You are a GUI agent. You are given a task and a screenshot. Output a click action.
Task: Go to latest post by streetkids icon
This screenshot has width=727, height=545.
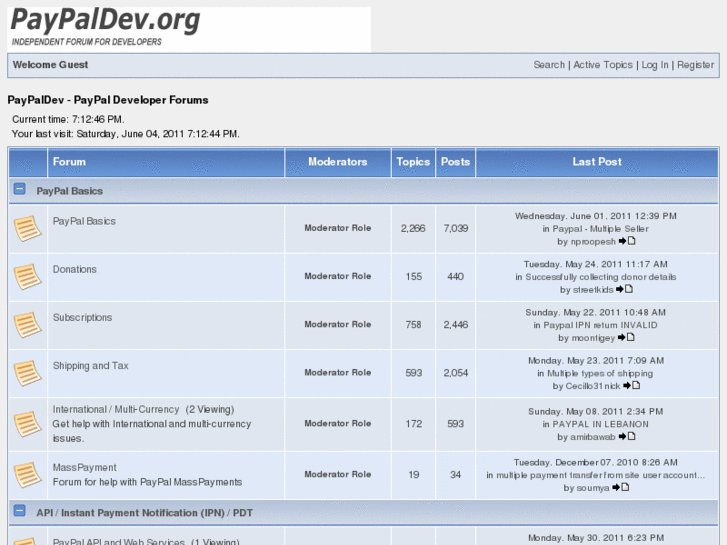click(x=625, y=289)
